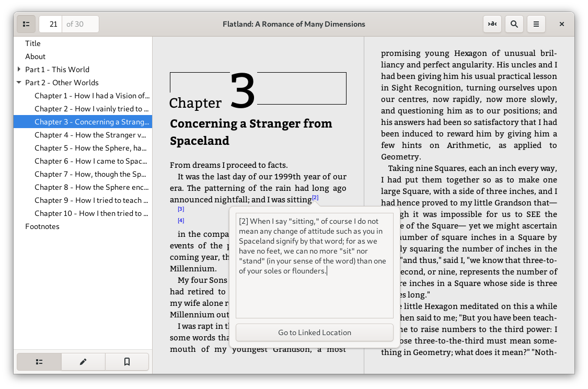Open the hamburger main menu

(x=536, y=24)
